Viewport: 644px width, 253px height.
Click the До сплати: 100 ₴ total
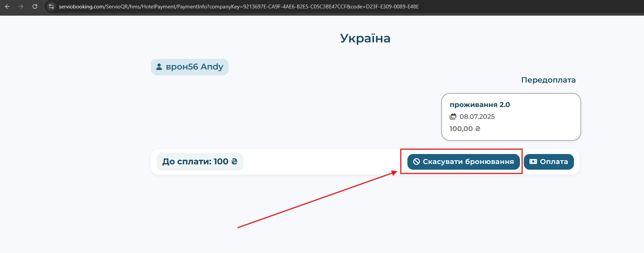199,162
